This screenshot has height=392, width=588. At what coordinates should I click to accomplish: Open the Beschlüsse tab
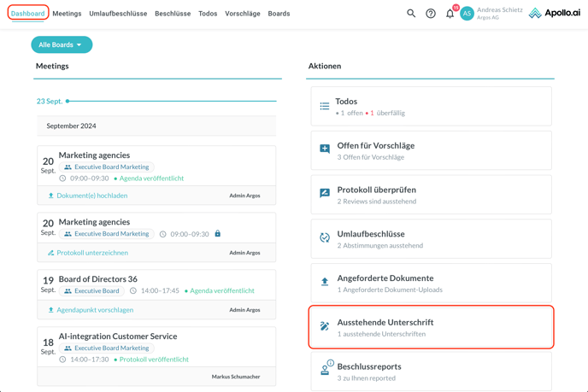[x=173, y=14]
